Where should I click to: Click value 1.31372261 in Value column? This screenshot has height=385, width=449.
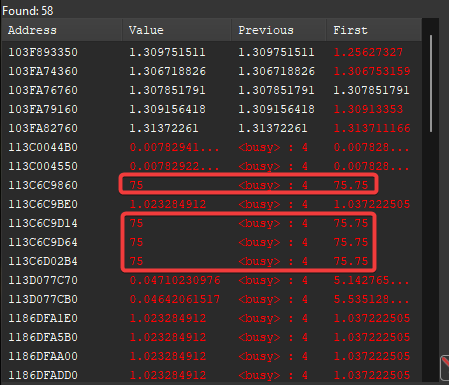click(x=164, y=128)
